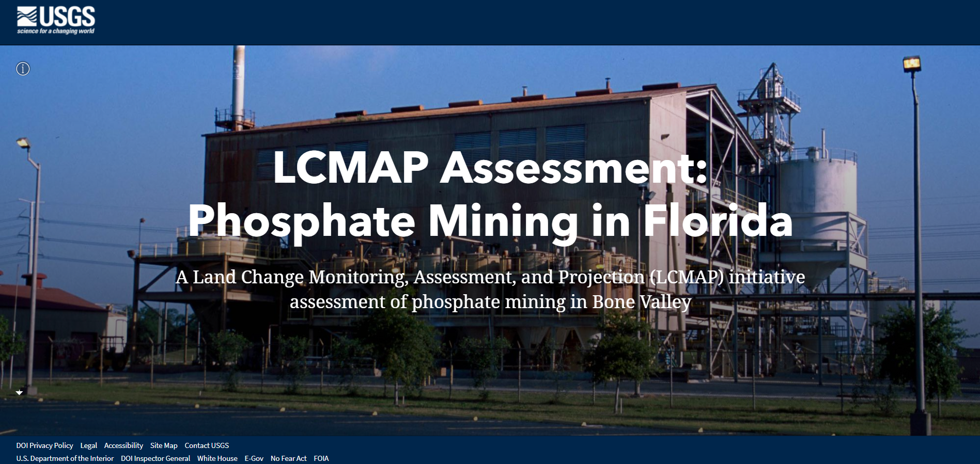Open the DOI Privacy Policy link
The image size is (980, 464).
tap(44, 445)
